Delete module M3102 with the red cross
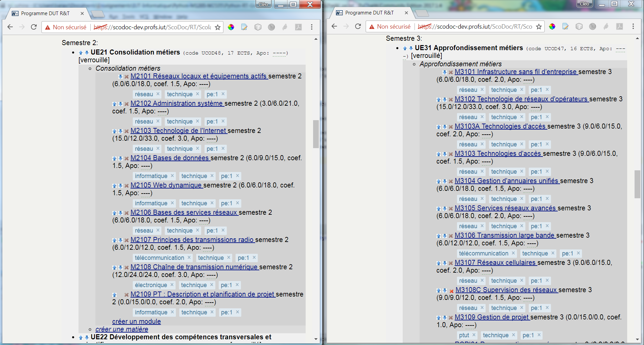644x345 pixels. point(451,100)
